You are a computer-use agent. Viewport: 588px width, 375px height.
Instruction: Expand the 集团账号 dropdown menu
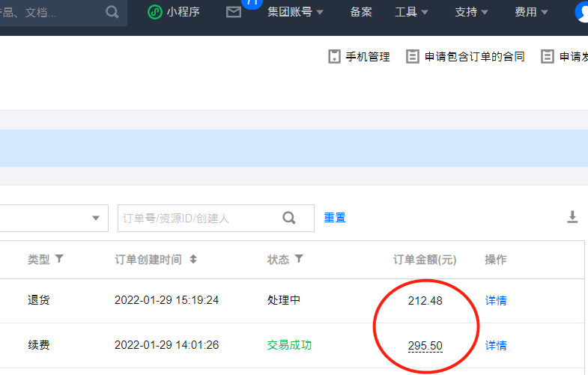click(295, 12)
